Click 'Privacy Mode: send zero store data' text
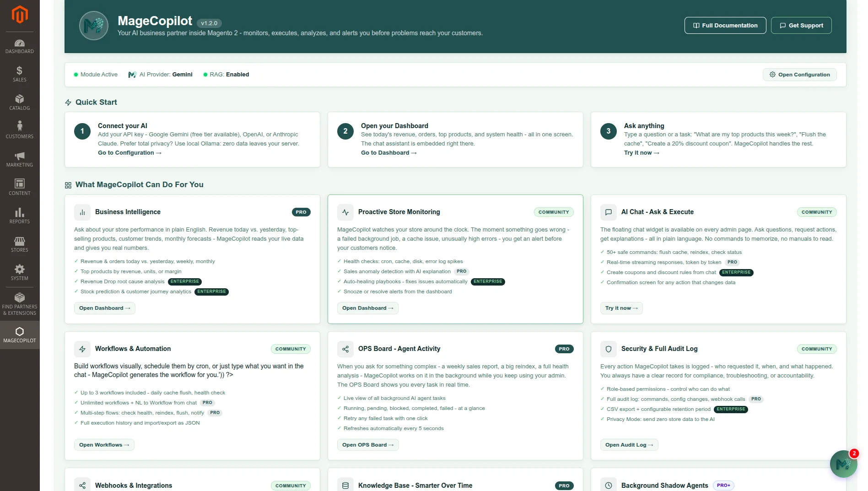The image size is (868, 491). pos(660,420)
